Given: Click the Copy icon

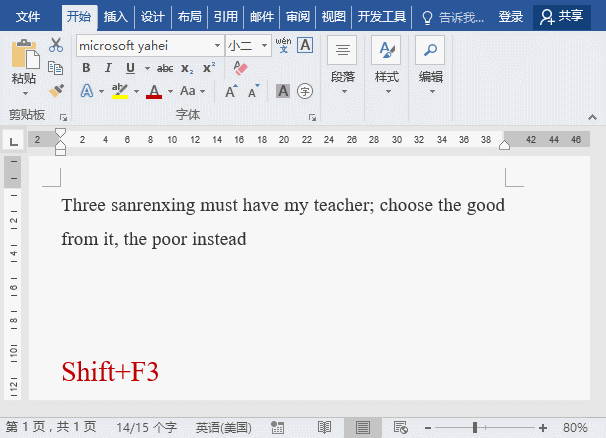Looking at the screenshot, I should click(56, 68).
